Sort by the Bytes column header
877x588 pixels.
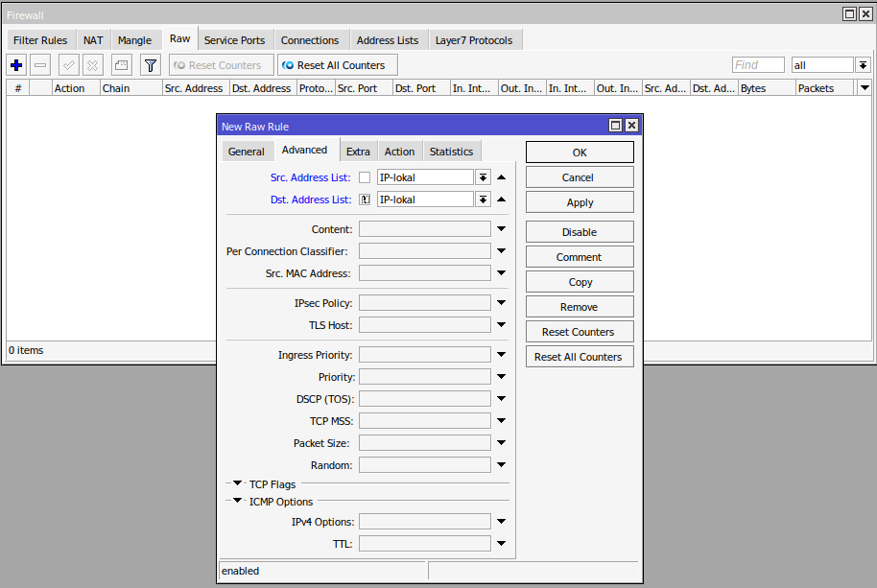pyautogui.click(x=767, y=88)
